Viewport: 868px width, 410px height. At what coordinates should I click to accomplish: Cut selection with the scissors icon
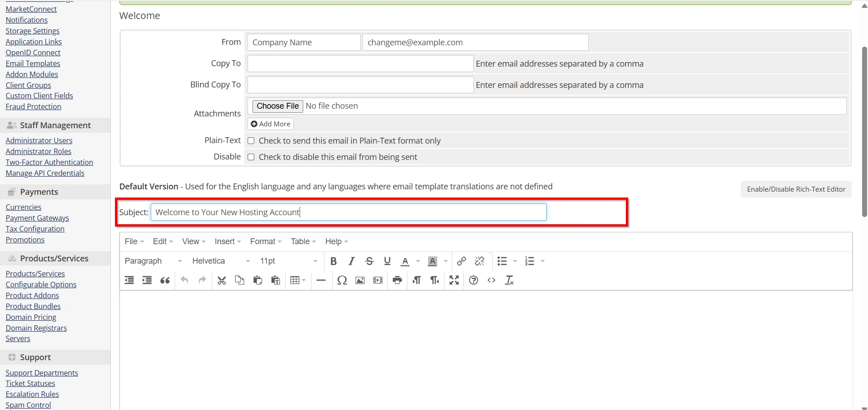click(222, 280)
